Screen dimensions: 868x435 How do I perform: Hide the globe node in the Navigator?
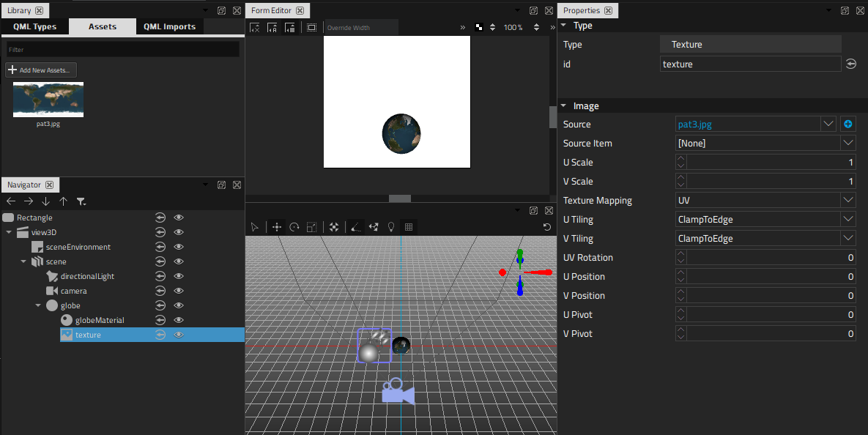178,305
